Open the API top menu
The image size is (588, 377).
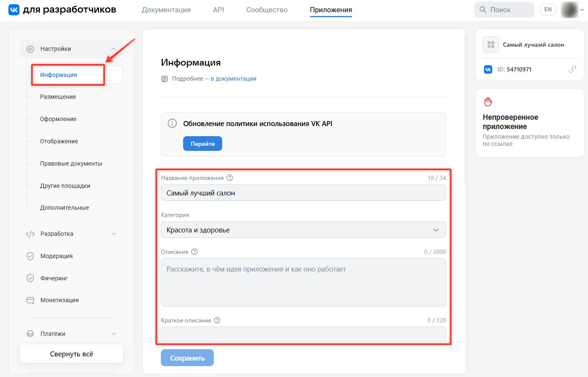pos(218,10)
